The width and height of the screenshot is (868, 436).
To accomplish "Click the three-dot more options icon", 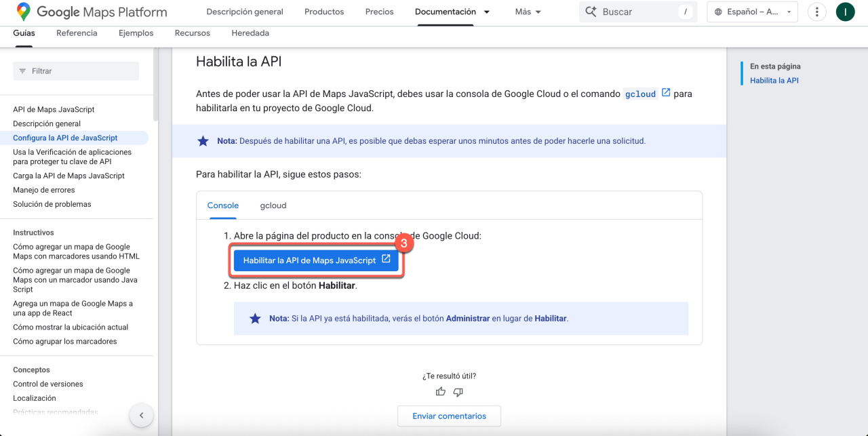I will [817, 12].
